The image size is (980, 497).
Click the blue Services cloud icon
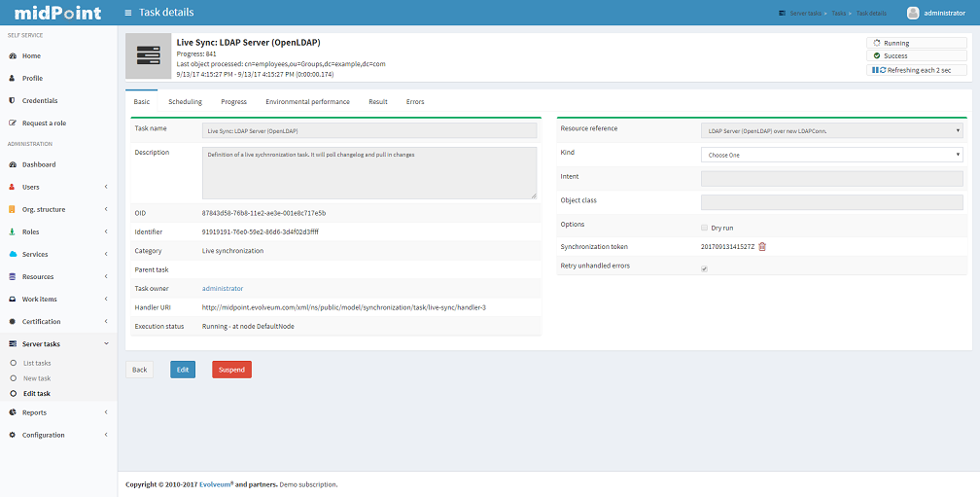coord(12,255)
